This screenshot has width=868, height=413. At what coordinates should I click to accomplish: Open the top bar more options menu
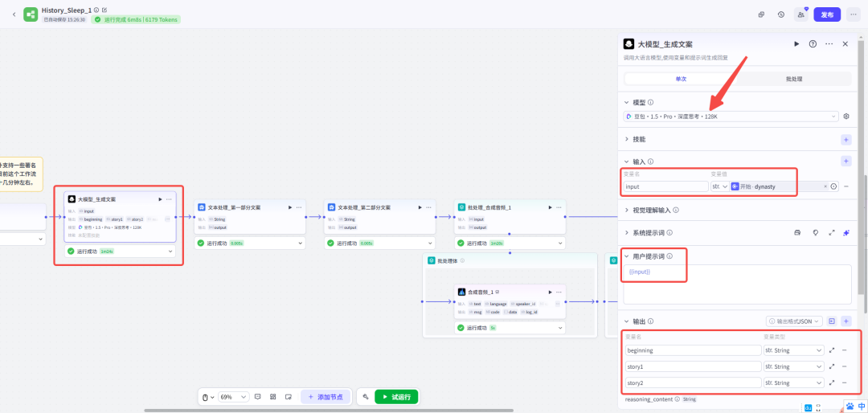[x=854, y=15]
